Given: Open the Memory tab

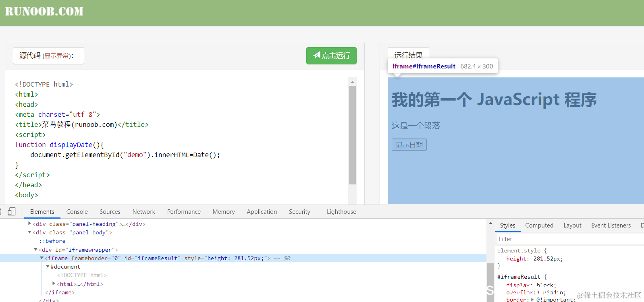Looking at the screenshot, I should point(224,212).
